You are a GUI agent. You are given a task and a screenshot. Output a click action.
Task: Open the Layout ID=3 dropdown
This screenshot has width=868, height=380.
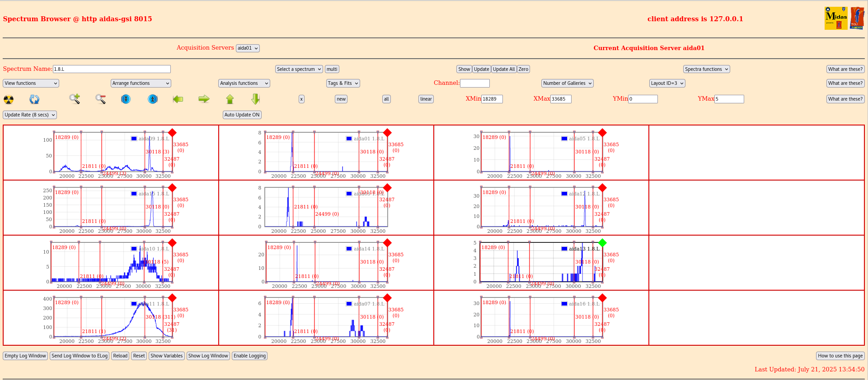tap(667, 83)
